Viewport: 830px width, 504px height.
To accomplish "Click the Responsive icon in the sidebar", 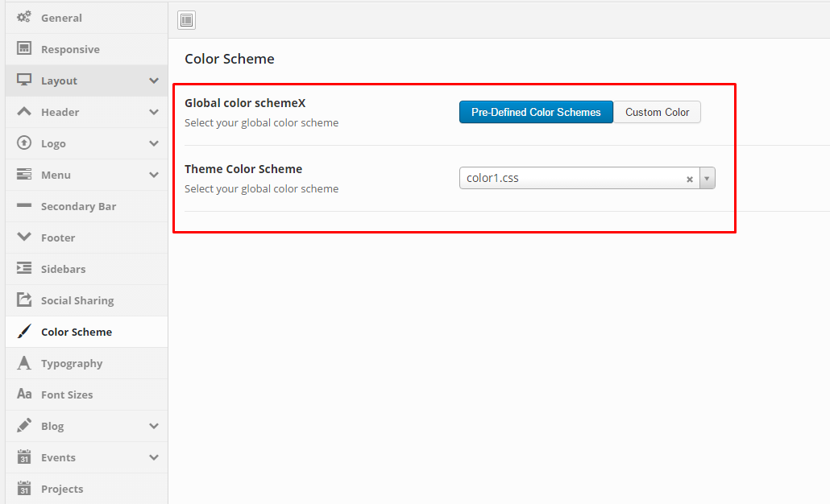I will (24, 48).
